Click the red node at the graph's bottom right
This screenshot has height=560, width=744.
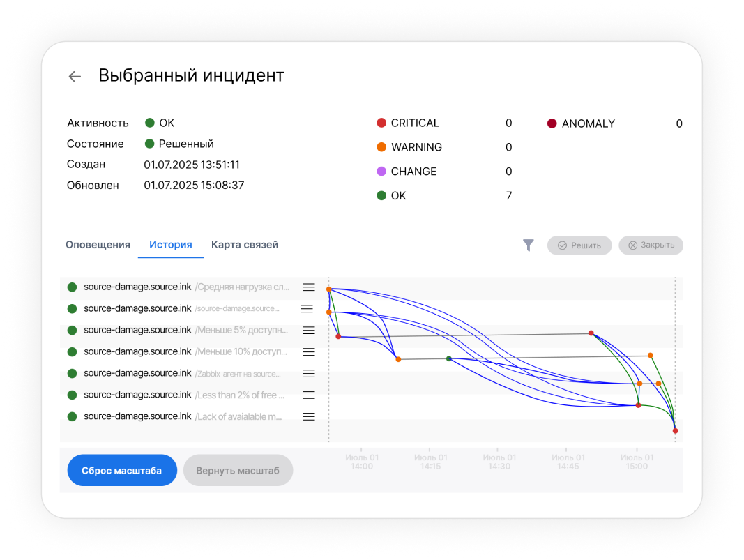675,431
